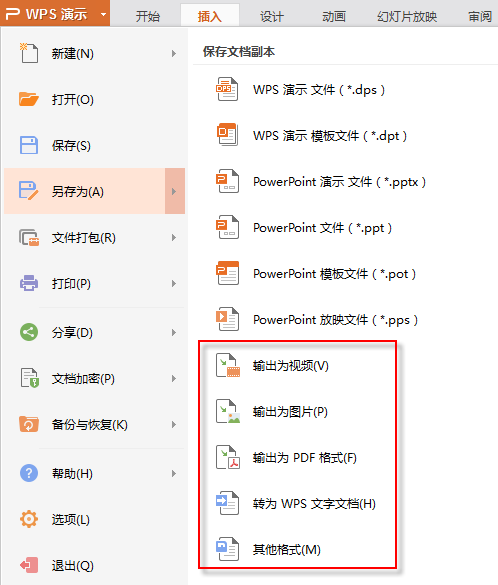Expand the 另存为(A) submenu arrow
Image resolution: width=498 pixels, height=585 pixels.
click(x=175, y=191)
